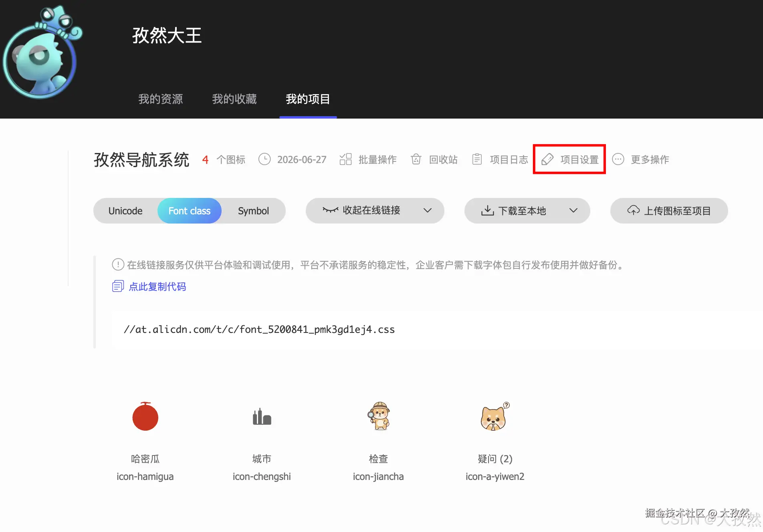Click the 项目设置 pencil icon

click(x=547, y=159)
